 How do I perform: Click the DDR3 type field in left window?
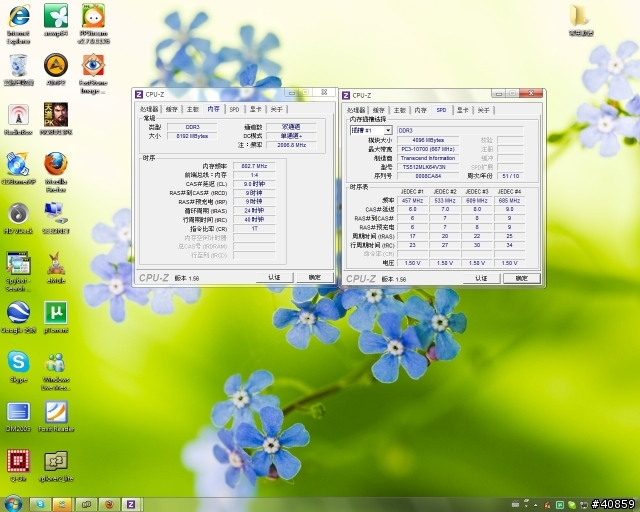point(191,127)
